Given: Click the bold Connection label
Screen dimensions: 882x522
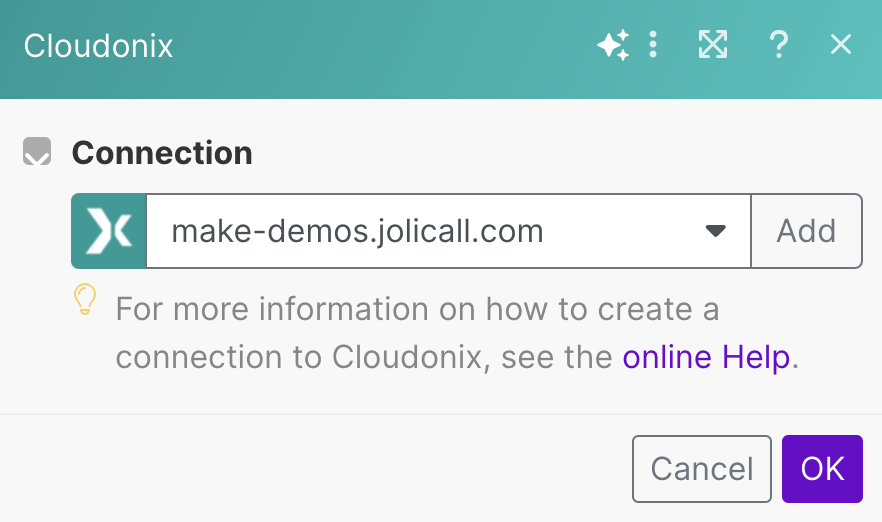Looking at the screenshot, I should pyautogui.click(x=162, y=153).
